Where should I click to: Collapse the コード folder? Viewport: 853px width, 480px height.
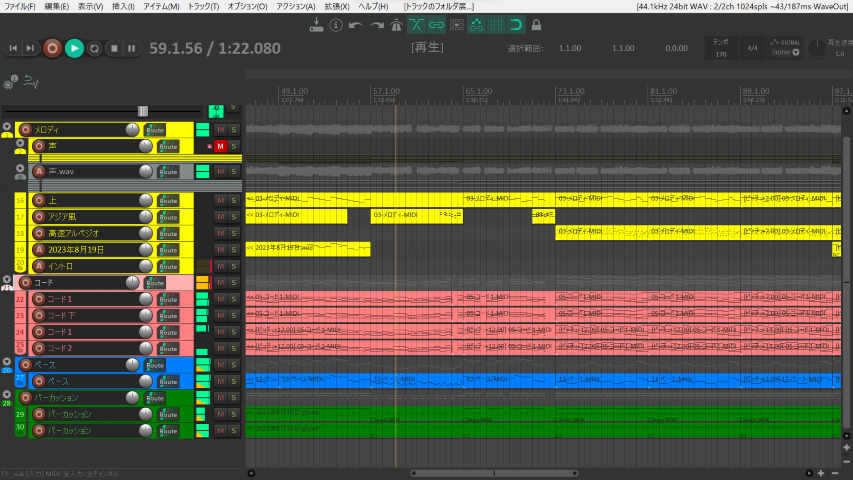coord(7,280)
